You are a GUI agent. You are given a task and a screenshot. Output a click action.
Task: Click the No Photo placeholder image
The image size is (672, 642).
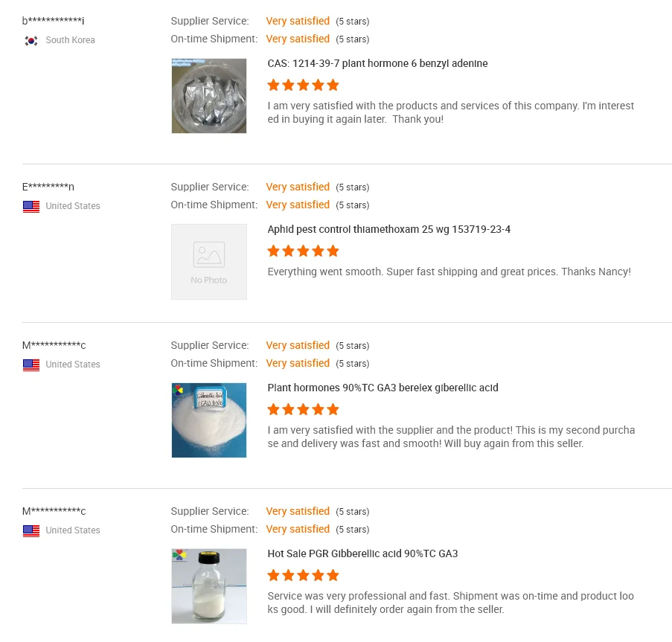(x=209, y=262)
